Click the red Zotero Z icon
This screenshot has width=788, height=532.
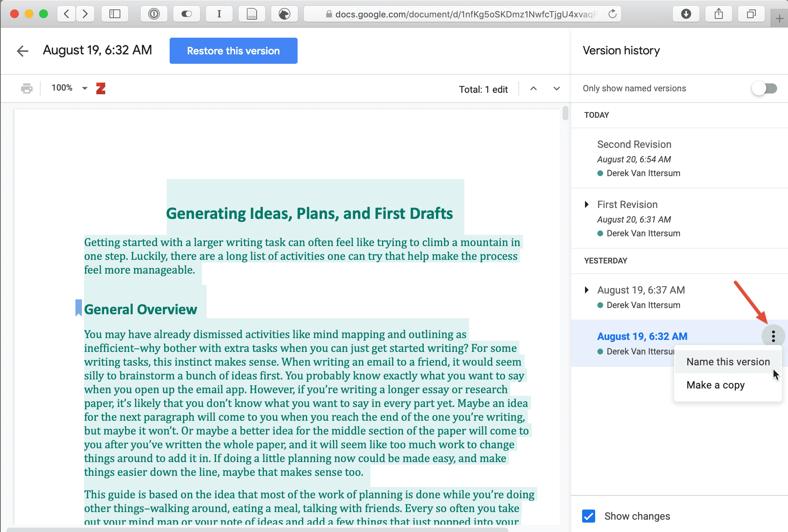(x=101, y=88)
